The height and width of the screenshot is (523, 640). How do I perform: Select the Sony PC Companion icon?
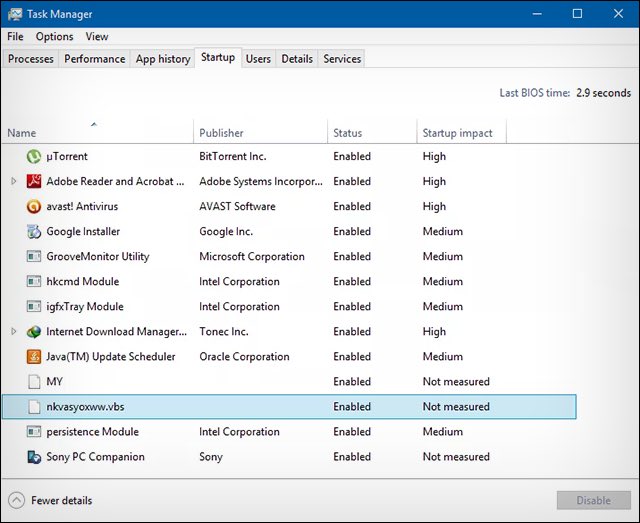point(34,457)
